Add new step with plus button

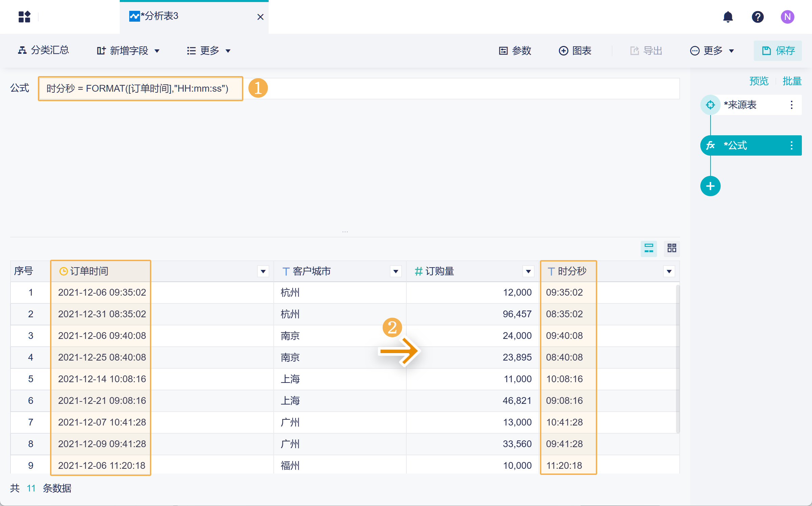(710, 186)
